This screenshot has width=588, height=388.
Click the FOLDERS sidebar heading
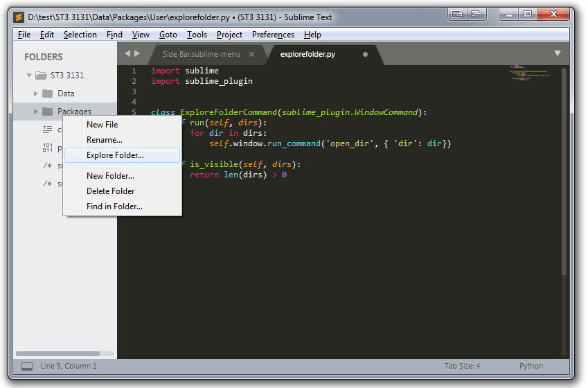[44, 57]
